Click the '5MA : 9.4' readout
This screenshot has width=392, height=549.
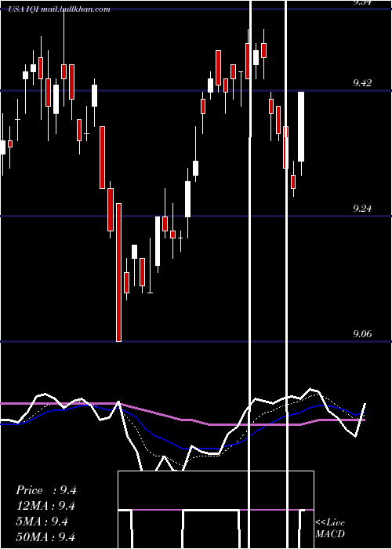(42, 522)
